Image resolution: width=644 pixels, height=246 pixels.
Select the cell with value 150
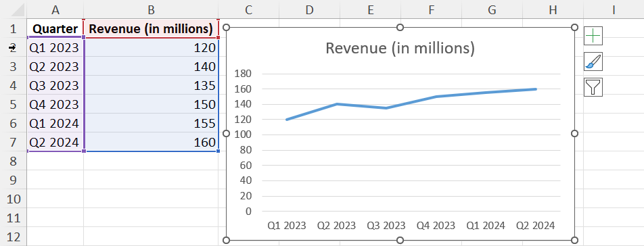(151, 104)
